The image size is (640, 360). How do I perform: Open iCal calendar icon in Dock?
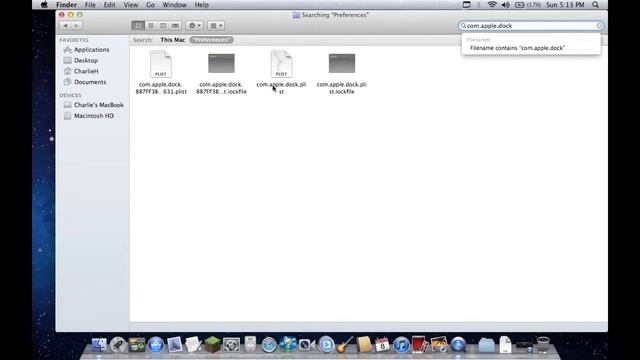382,345
